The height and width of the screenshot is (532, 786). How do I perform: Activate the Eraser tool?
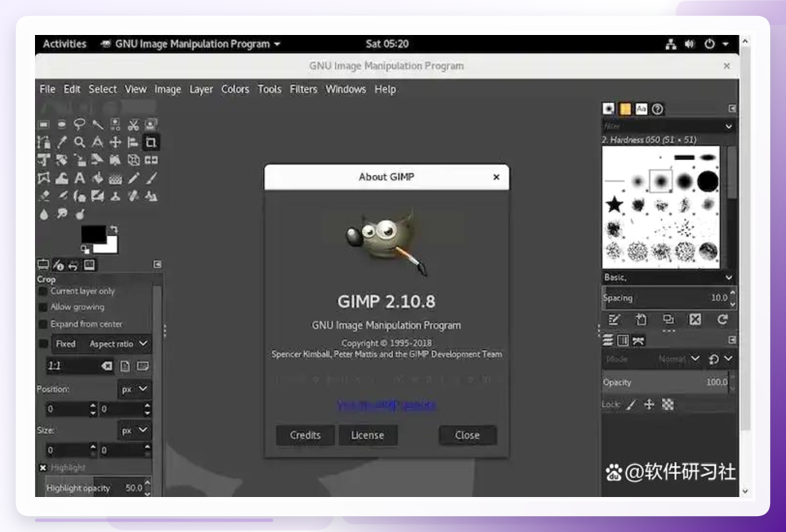[x=44, y=196]
